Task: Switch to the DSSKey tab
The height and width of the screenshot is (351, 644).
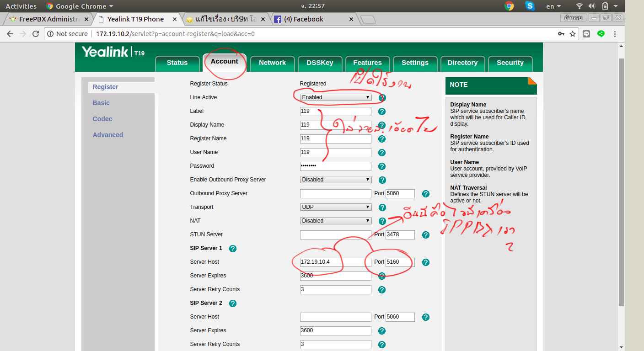Action: point(320,63)
